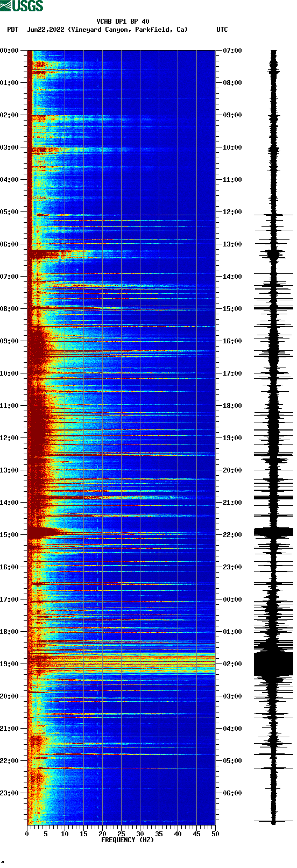Click the 04:00 PDT time label
This screenshot has height=868, width=297.
(9, 180)
